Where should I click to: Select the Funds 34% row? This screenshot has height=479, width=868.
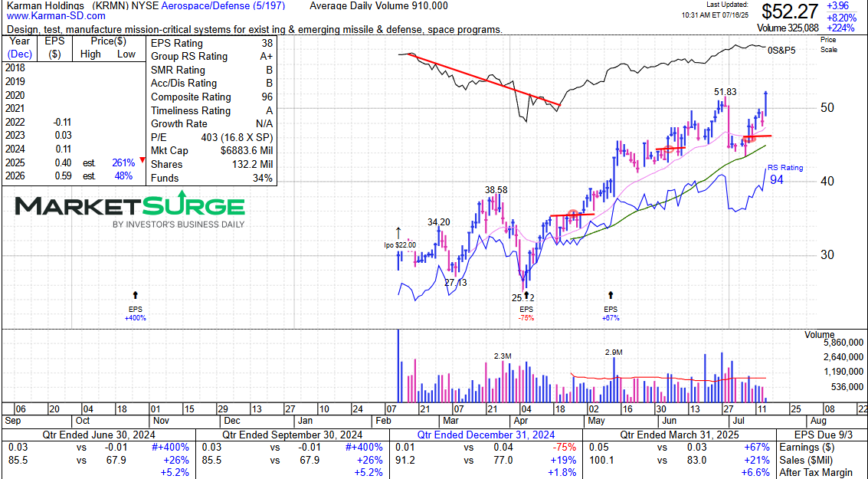click(212, 178)
